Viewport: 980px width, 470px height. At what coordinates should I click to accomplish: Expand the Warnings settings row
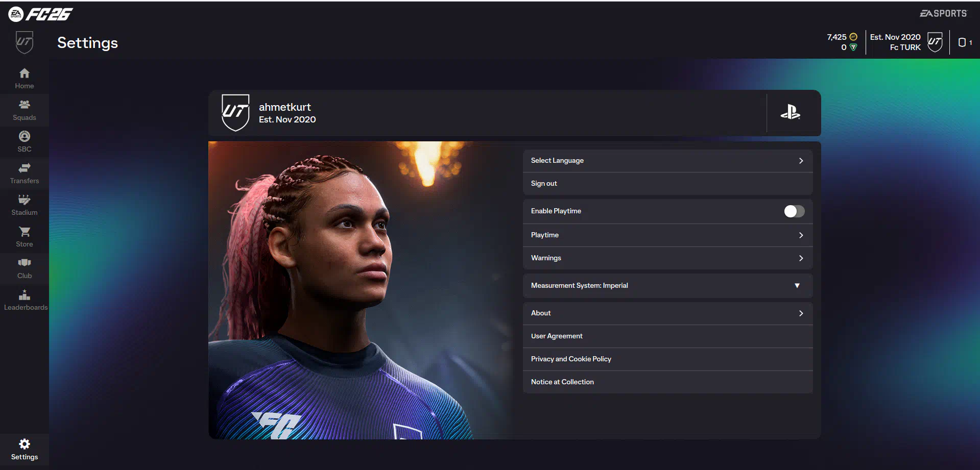[667, 258]
